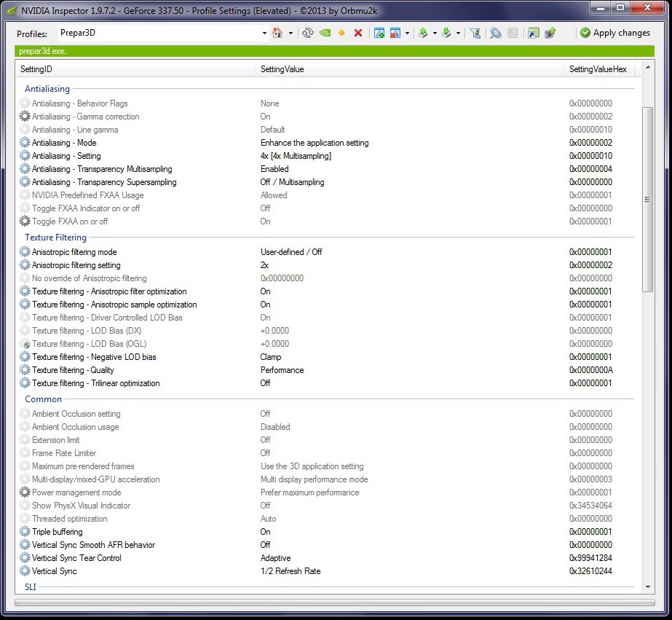Click the prepar3d.exe green application bar
Viewport: 672px width, 620px height.
pos(334,51)
